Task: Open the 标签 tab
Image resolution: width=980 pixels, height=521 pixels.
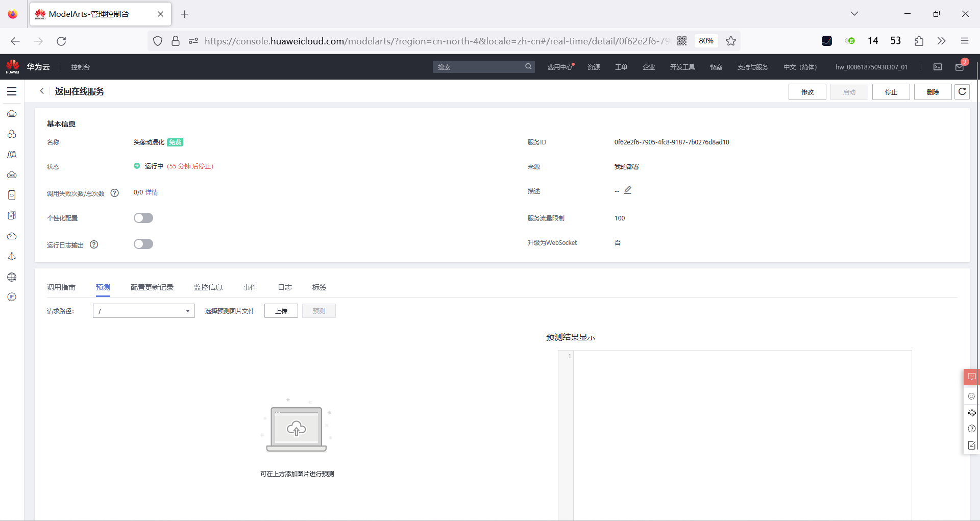Action: coord(320,287)
